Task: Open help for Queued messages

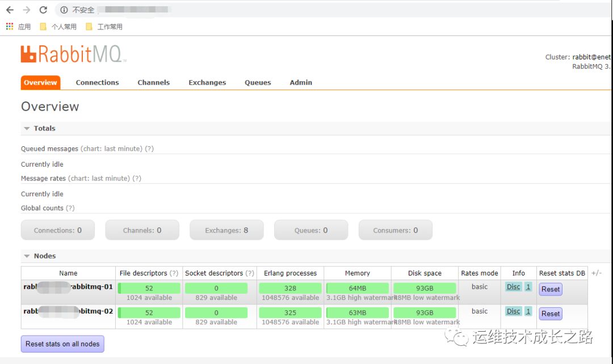Action: (149, 149)
